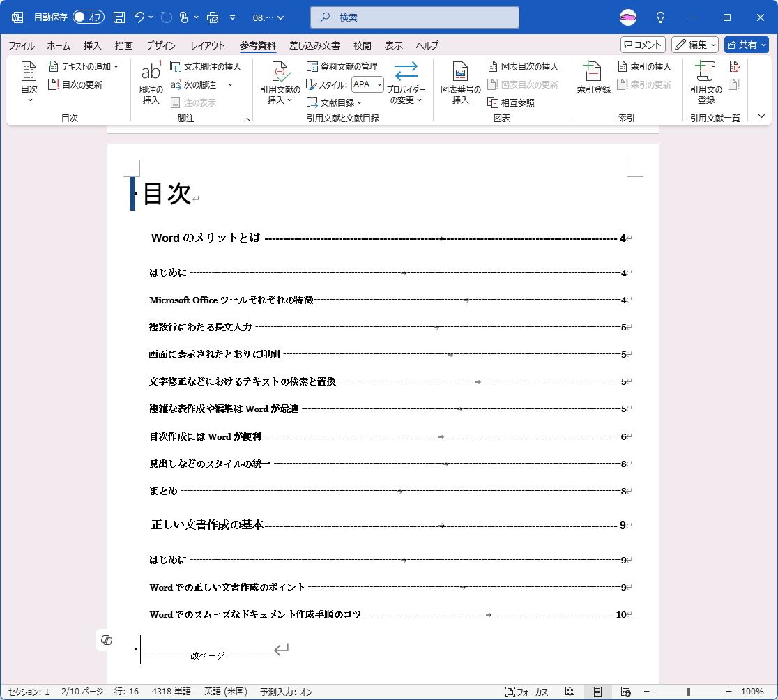This screenshot has height=700, width=778.
Task: Click the quick print preview icon
Action: click(x=213, y=17)
